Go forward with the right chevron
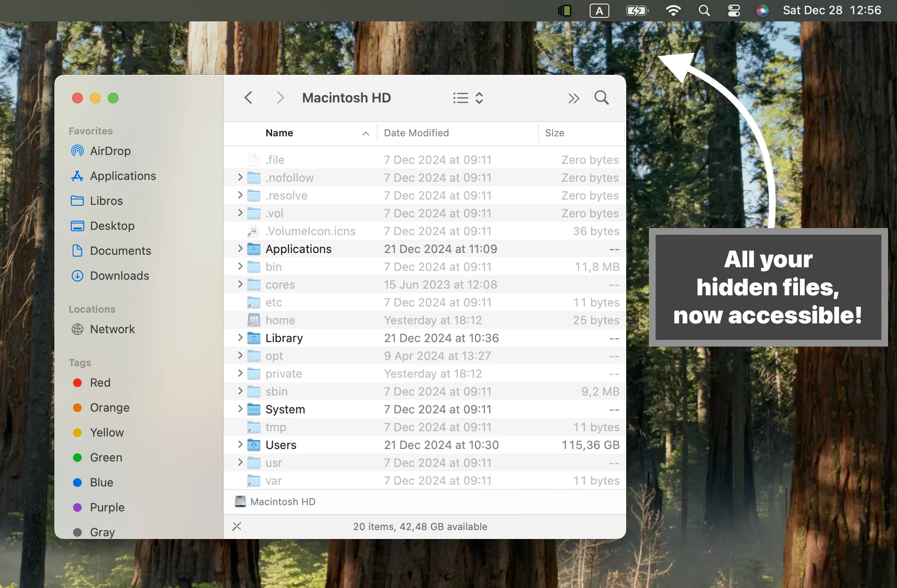897x588 pixels. tap(280, 98)
